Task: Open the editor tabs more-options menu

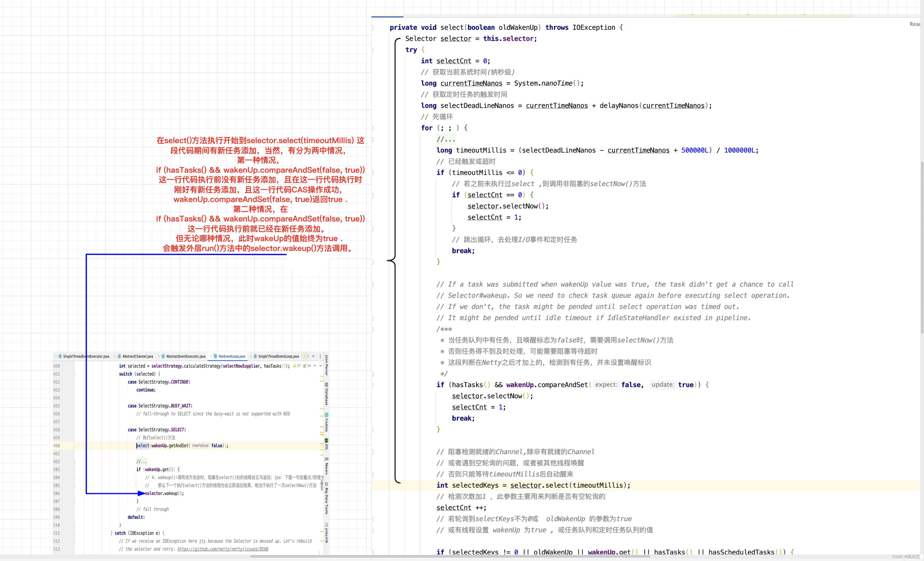Action: point(320,356)
